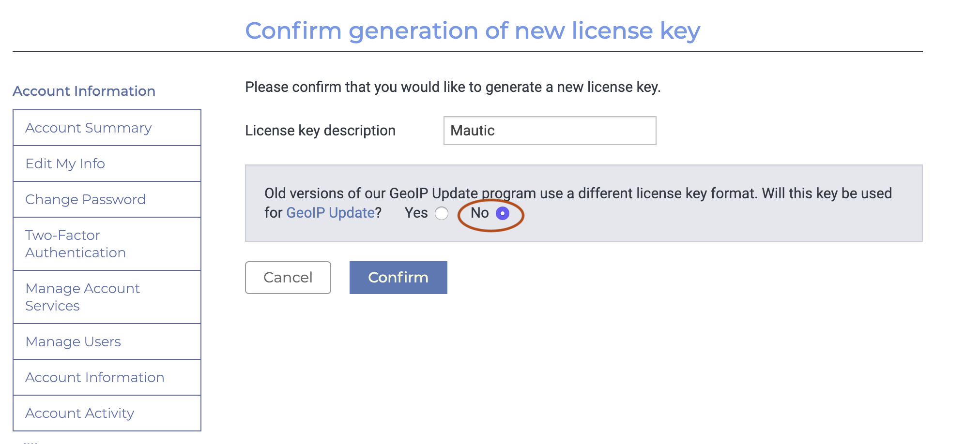Viewport: 980px width, 444px height.
Task: Click the bold Account Information sidebar heading
Action: [x=84, y=91]
